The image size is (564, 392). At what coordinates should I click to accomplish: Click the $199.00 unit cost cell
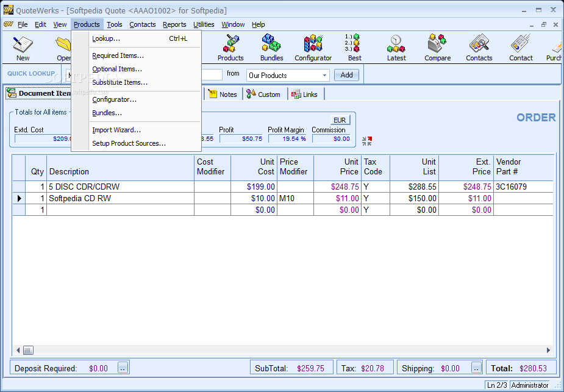pyautogui.click(x=254, y=187)
